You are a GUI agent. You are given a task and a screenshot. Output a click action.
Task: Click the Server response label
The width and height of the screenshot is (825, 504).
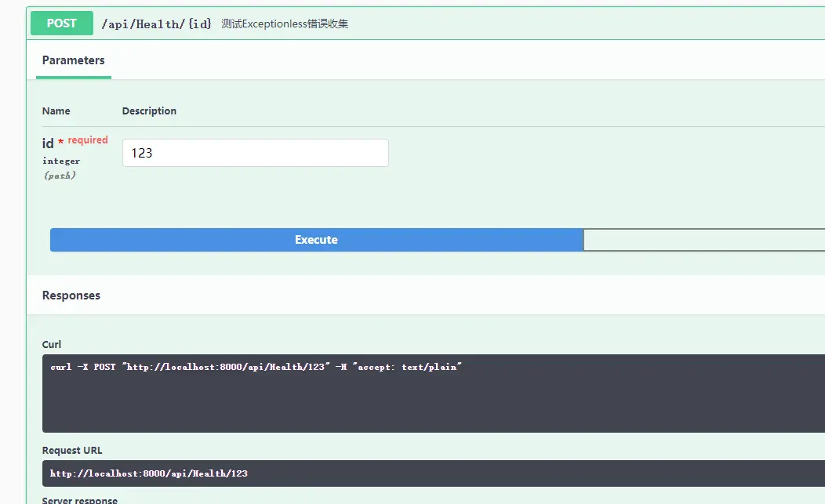coord(79,500)
